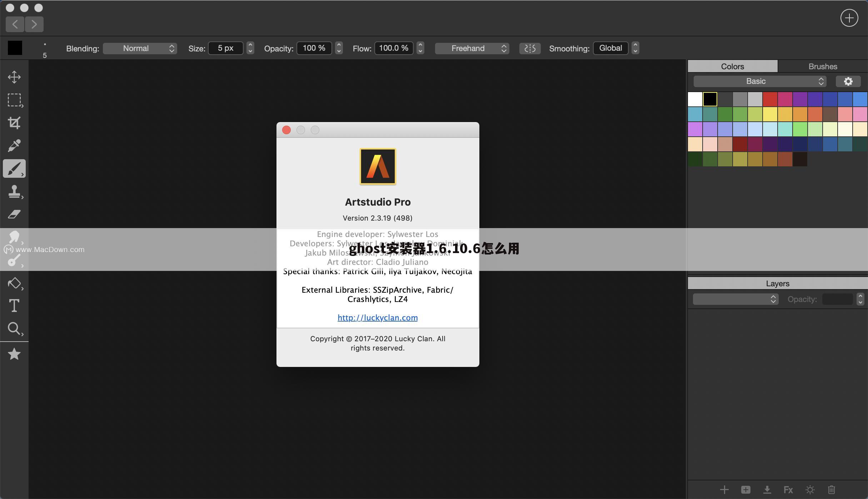
Task: Open the Basic color palette dropdown
Action: [760, 81]
